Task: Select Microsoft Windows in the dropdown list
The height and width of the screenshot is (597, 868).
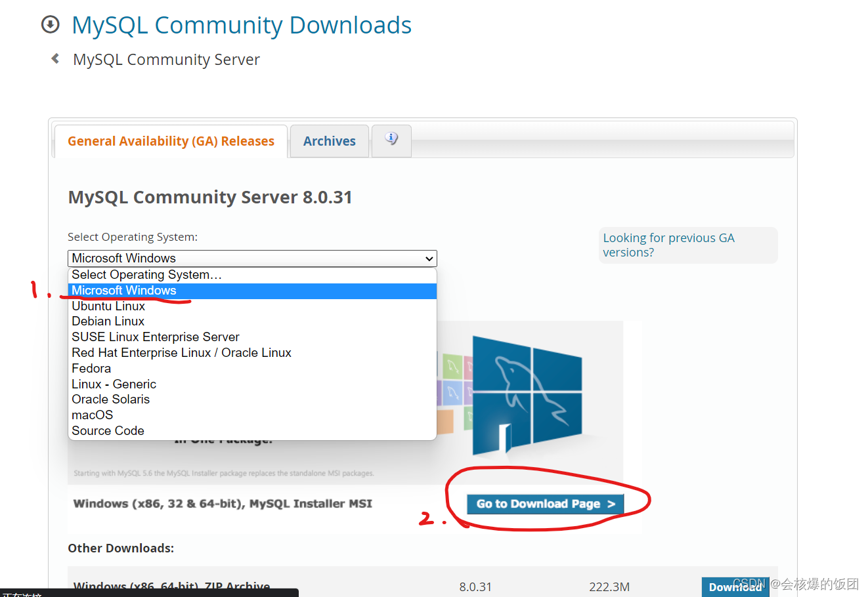Action: tap(252, 291)
